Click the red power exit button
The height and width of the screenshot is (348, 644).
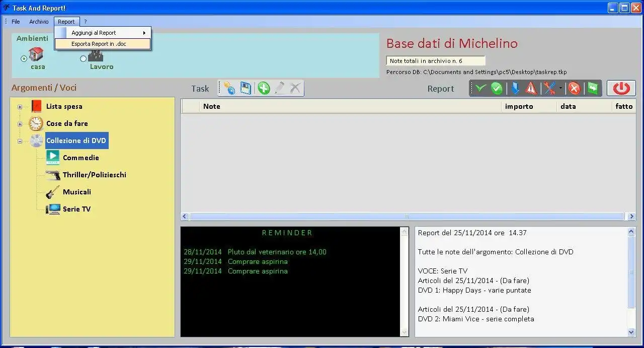pos(621,88)
